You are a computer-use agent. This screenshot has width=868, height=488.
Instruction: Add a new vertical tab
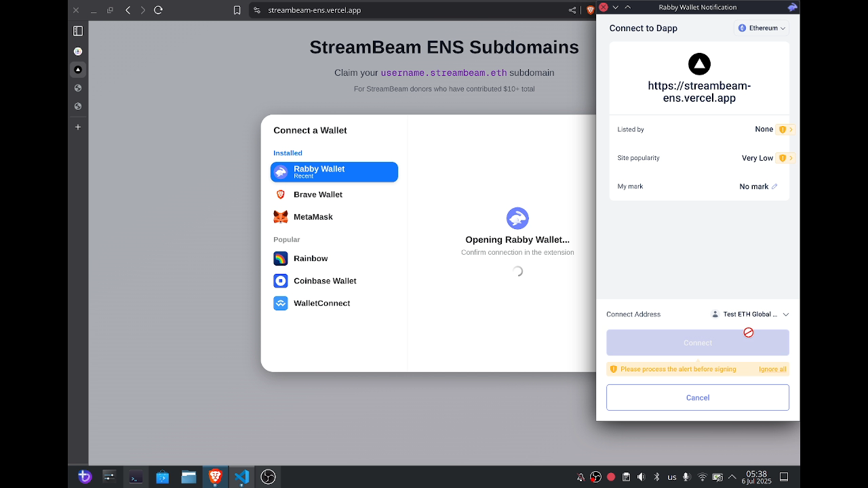pos(78,127)
